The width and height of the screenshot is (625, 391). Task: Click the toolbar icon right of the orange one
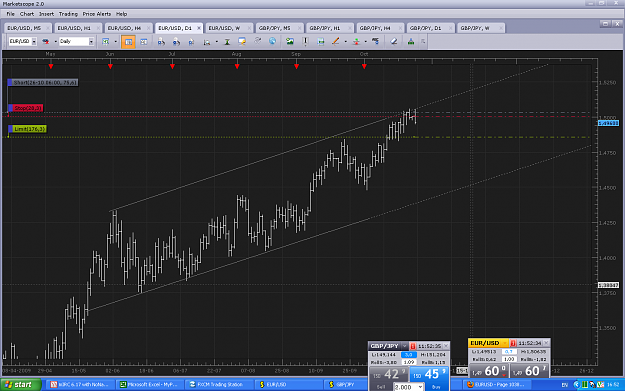(x=143, y=41)
